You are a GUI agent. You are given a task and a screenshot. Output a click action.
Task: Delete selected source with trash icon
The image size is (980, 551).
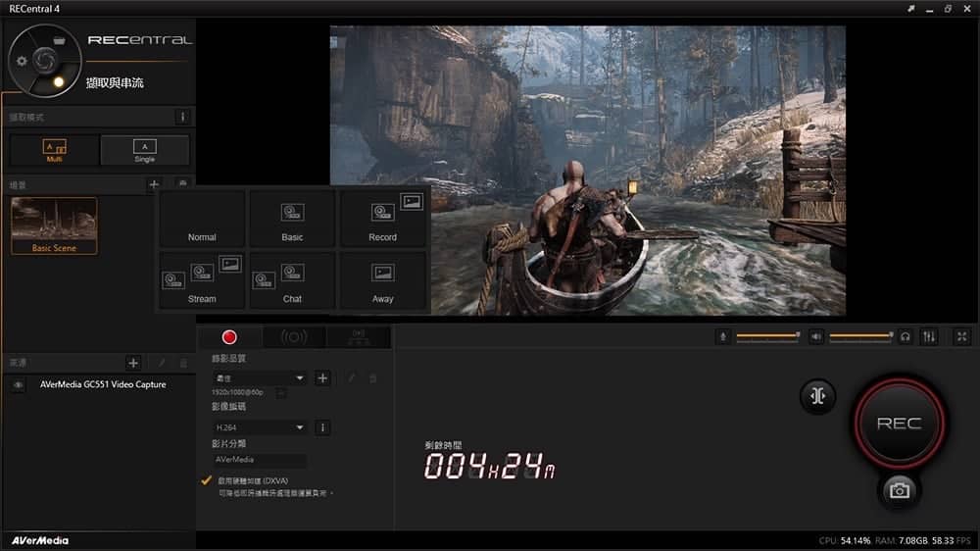click(183, 363)
